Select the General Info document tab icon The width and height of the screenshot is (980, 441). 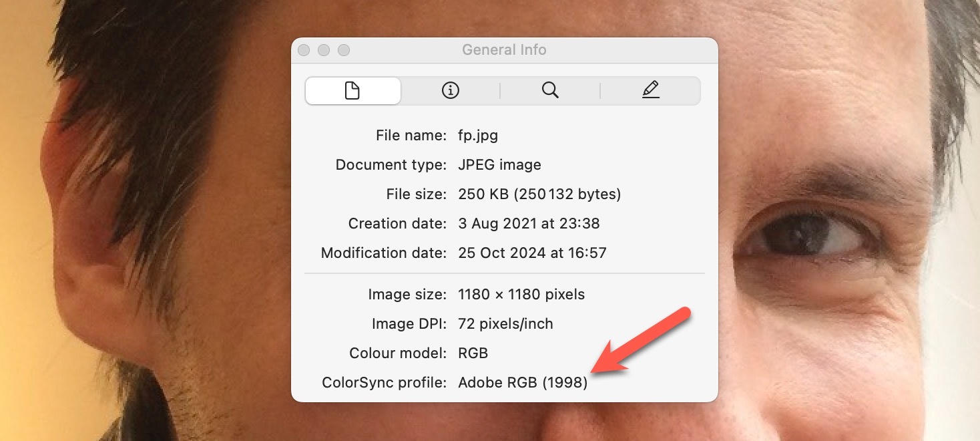(x=352, y=91)
